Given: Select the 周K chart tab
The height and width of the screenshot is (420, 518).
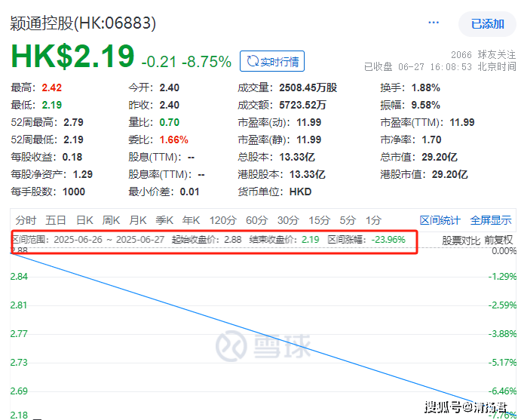Looking at the screenshot, I should pyautogui.click(x=111, y=220).
